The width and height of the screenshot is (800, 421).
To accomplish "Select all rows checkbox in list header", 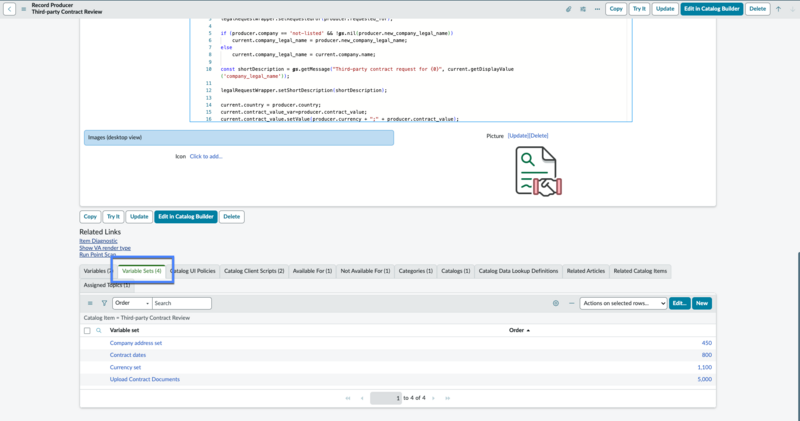I will click(87, 331).
